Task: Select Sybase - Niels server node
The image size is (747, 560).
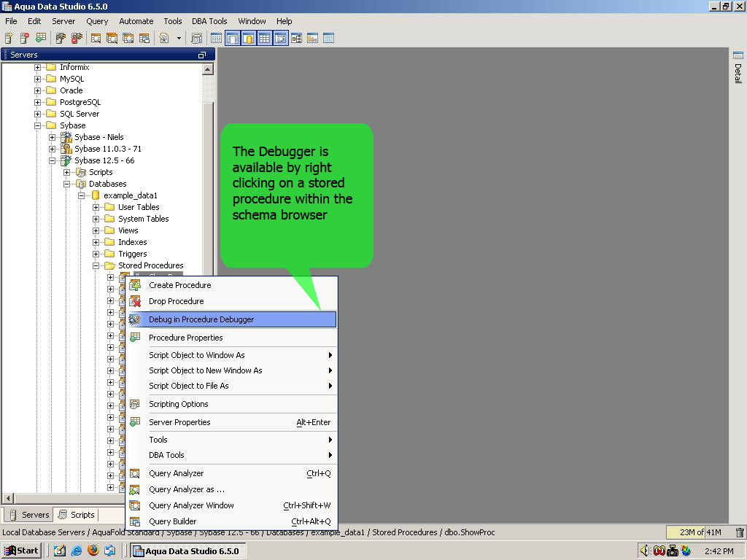Action: click(x=98, y=137)
